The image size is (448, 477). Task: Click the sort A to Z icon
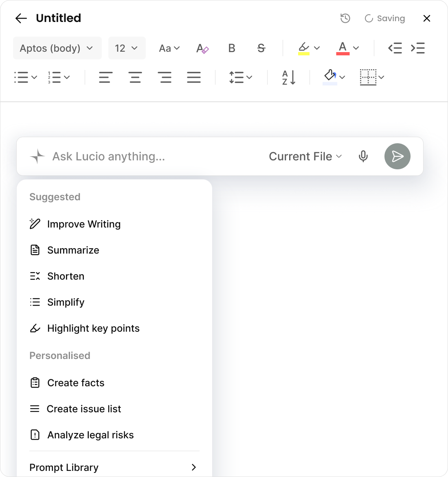coord(288,77)
